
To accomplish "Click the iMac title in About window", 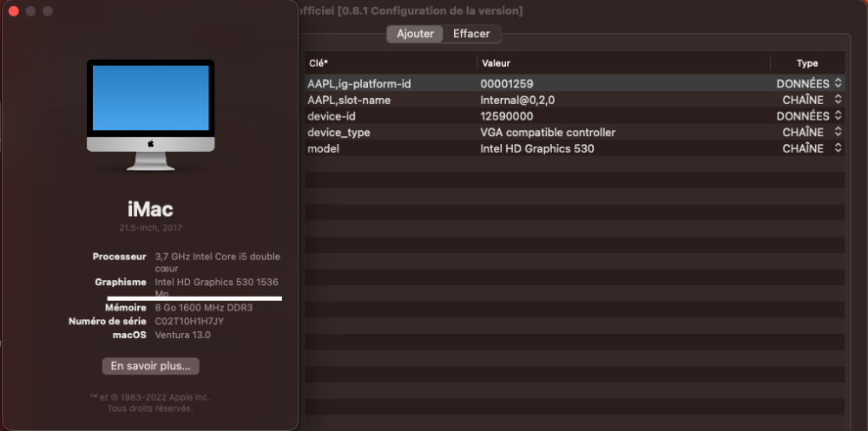I will coord(150,209).
